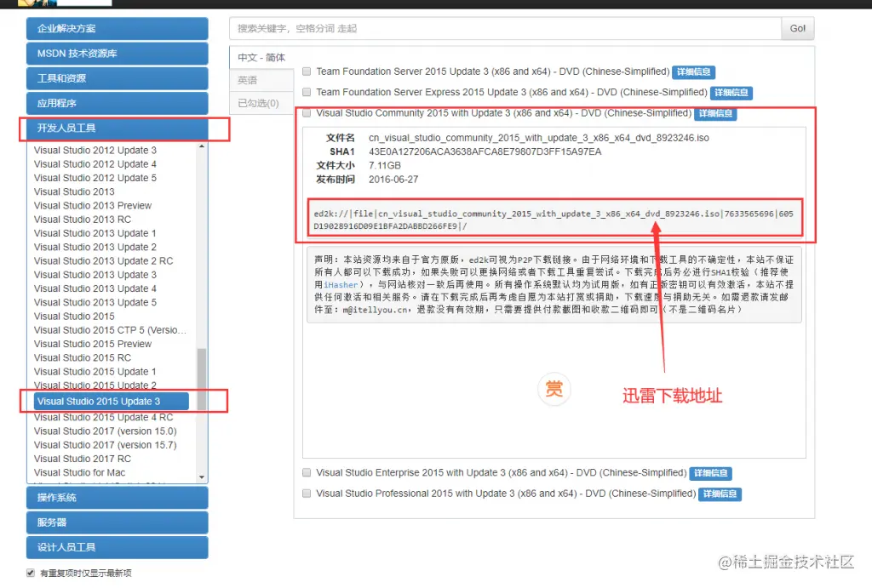The height and width of the screenshot is (588, 872).
Task: Select the Visual Studio 2015 entry
Action: point(74,317)
